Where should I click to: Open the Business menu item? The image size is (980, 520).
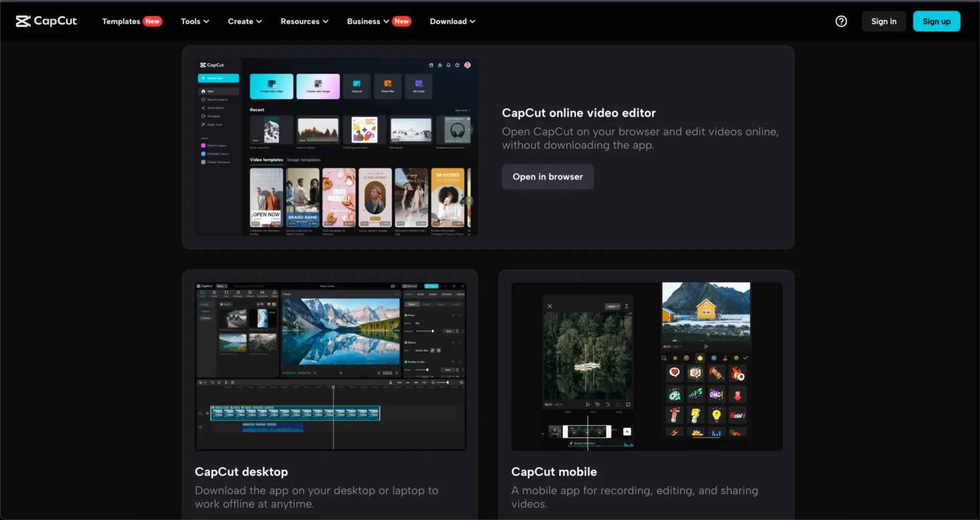click(367, 21)
